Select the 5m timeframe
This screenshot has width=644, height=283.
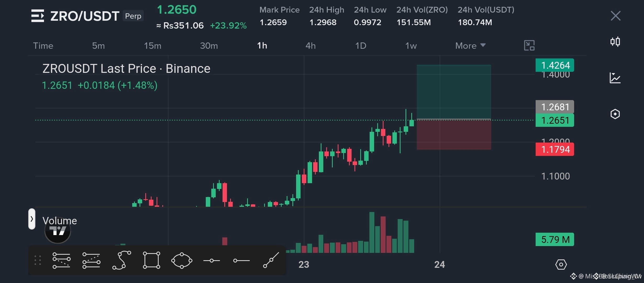click(98, 46)
